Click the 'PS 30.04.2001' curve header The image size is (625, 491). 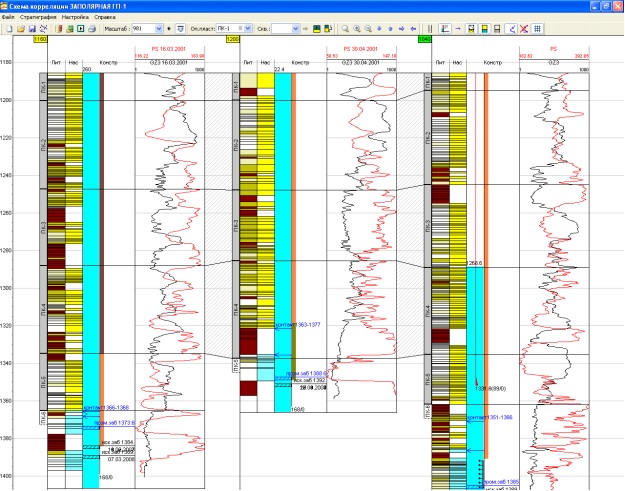[x=360, y=49]
